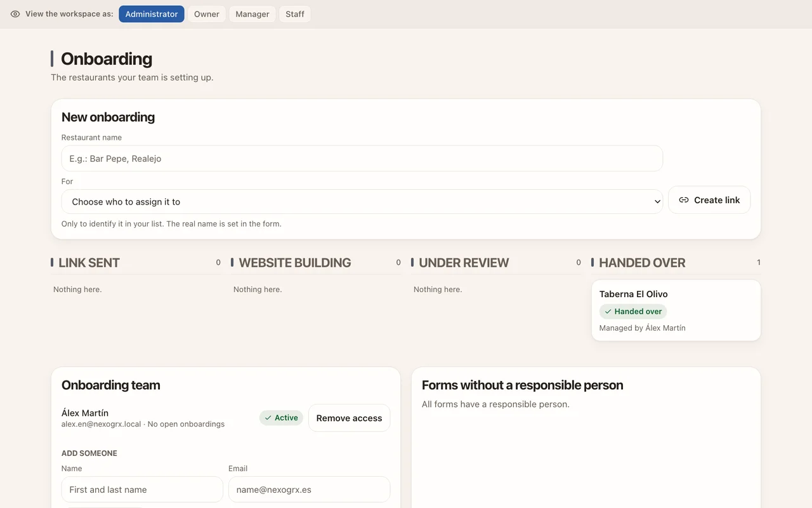Click the checkmark icon in Handed over badge
The height and width of the screenshot is (508, 812).
[x=608, y=312]
